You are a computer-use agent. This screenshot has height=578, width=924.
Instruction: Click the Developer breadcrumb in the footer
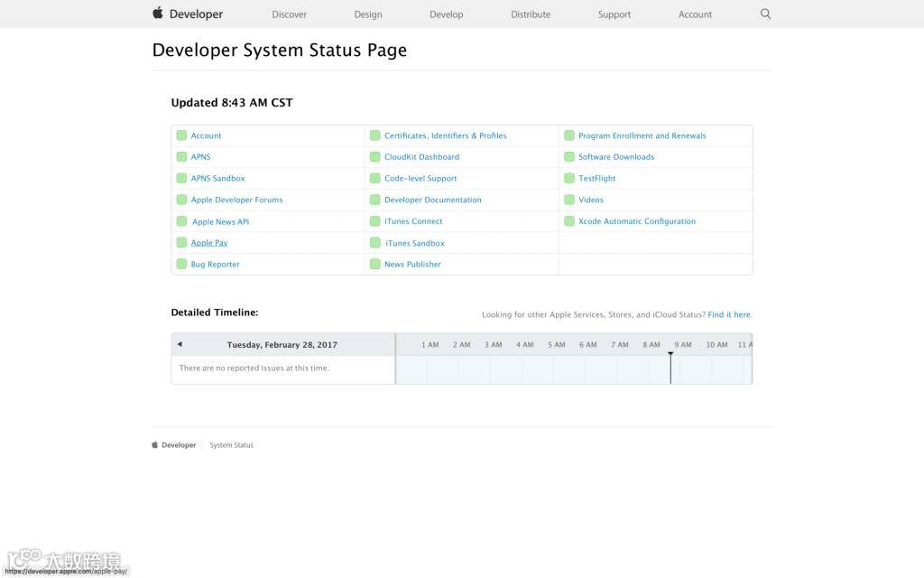point(179,445)
